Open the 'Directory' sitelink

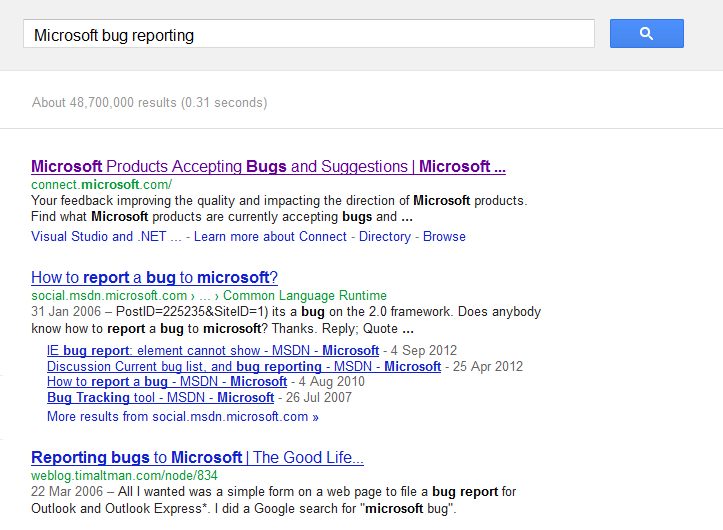pos(385,237)
